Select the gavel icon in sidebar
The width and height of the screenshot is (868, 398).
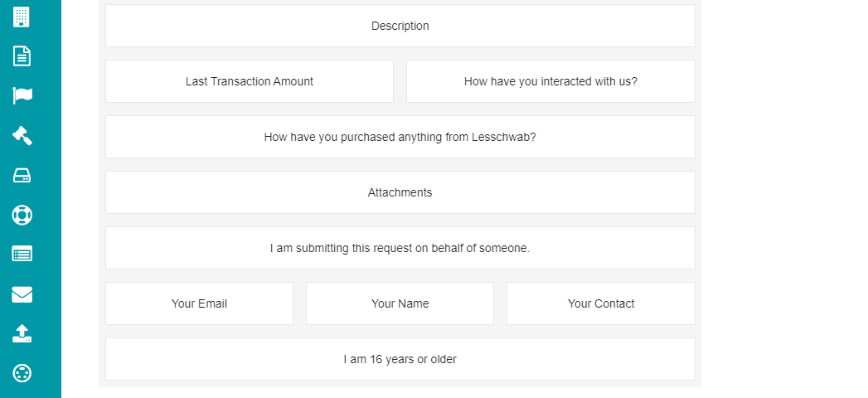22,135
